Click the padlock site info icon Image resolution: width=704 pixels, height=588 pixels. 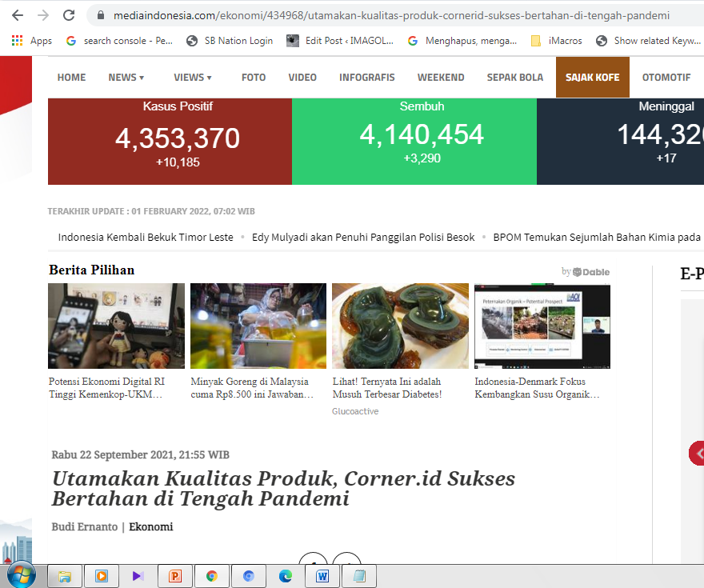coord(101,15)
